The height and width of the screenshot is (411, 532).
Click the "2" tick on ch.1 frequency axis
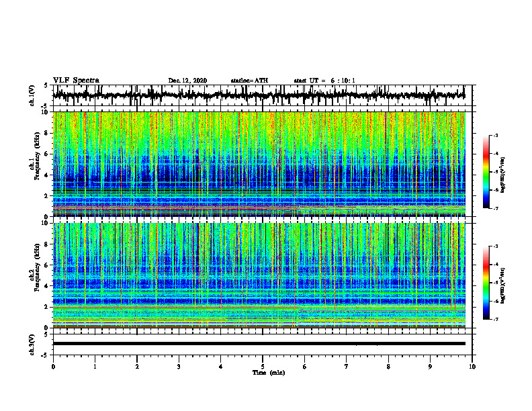(47, 195)
